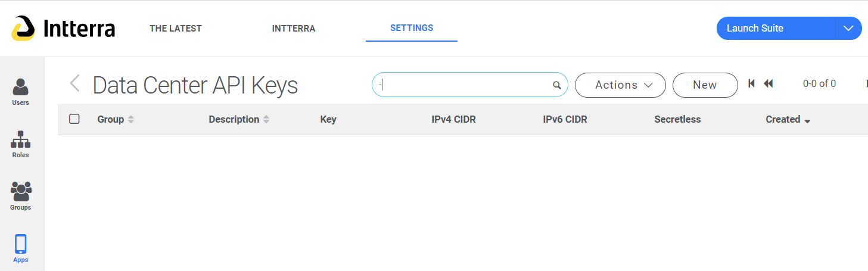The width and height of the screenshot is (868, 271).
Task: Click the Intterra logo
Action: tap(63, 28)
